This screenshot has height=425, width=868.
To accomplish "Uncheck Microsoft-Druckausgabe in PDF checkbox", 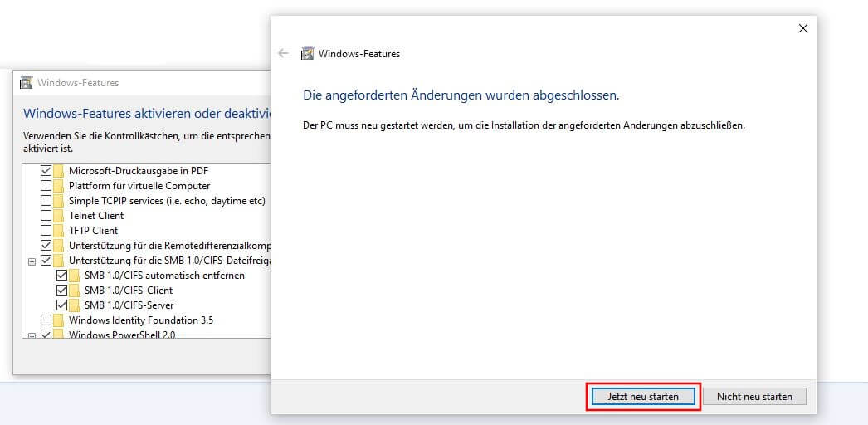I will (x=46, y=170).
